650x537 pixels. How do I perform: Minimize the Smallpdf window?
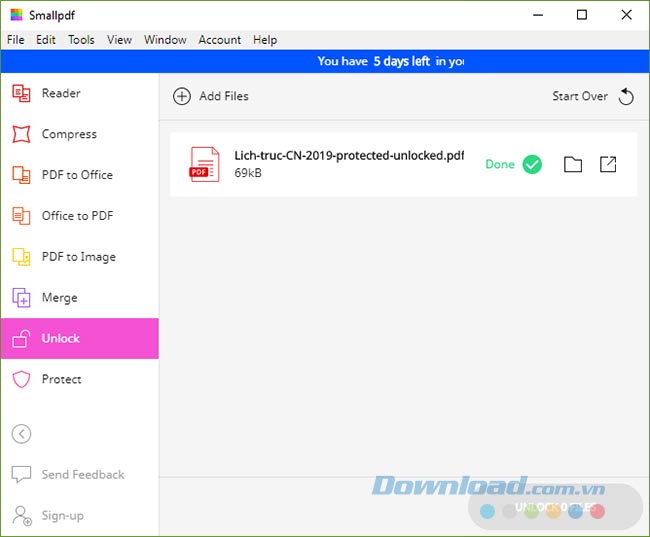[x=538, y=15]
